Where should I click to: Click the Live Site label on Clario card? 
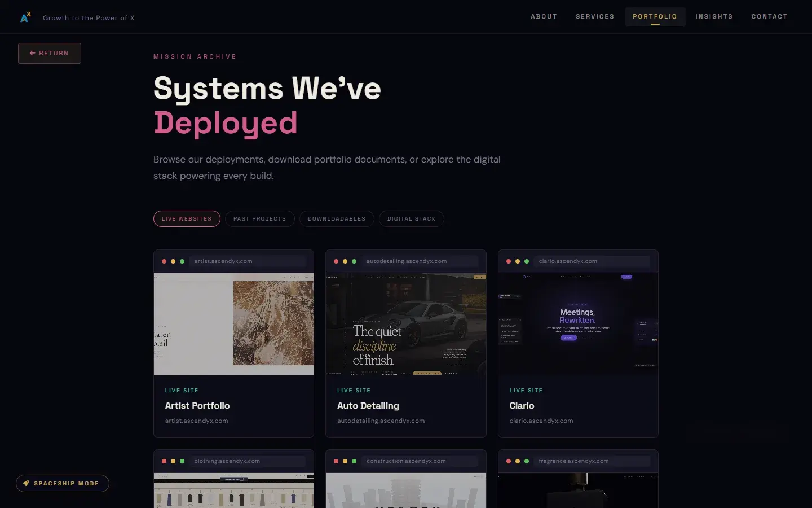(x=526, y=391)
